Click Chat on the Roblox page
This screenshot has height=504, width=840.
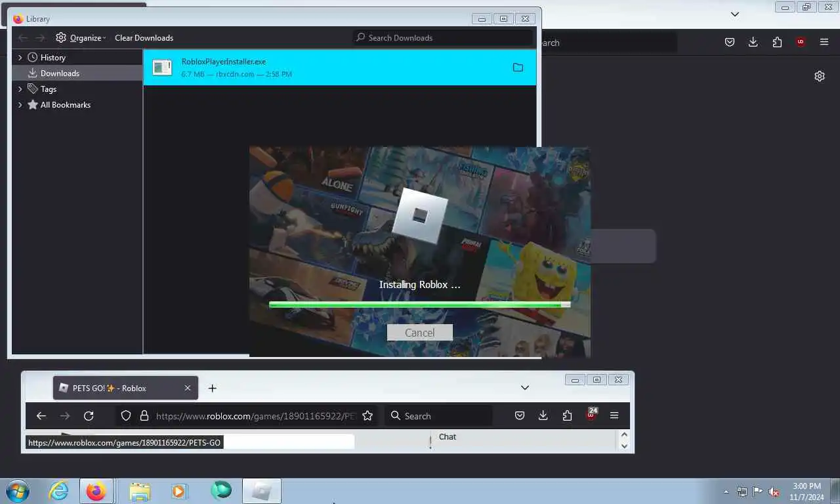pos(448,436)
